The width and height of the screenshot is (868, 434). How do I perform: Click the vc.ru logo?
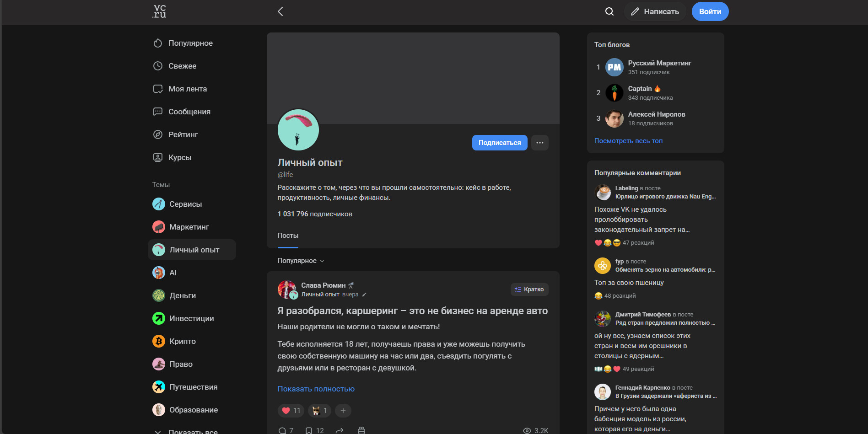coord(159,11)
